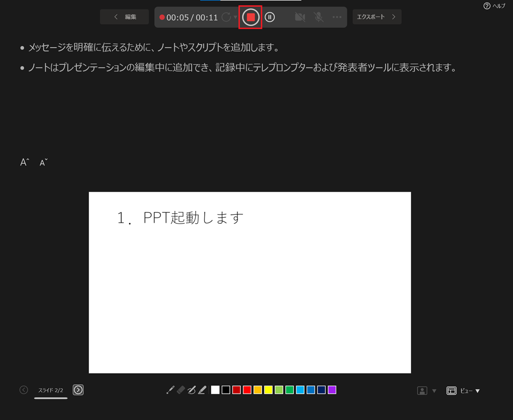Go back to 編集 (Edit)

[124, 17]
